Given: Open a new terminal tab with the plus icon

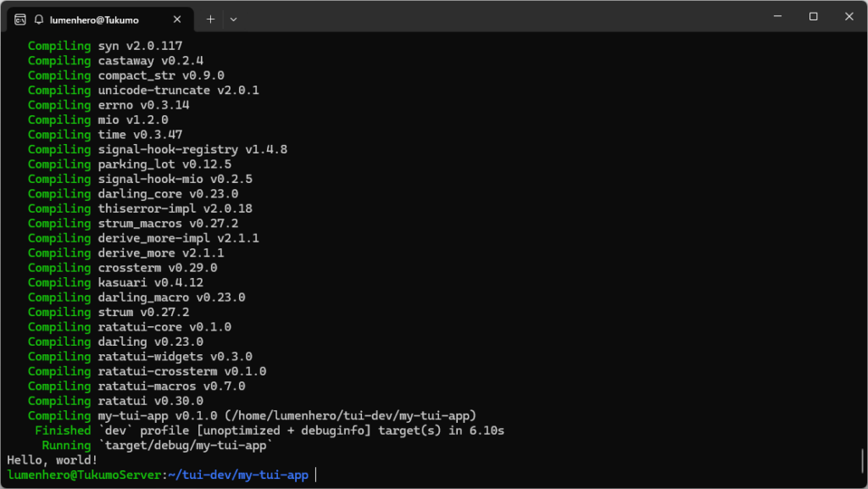Looking at the screenshot, I should (209, 18).
